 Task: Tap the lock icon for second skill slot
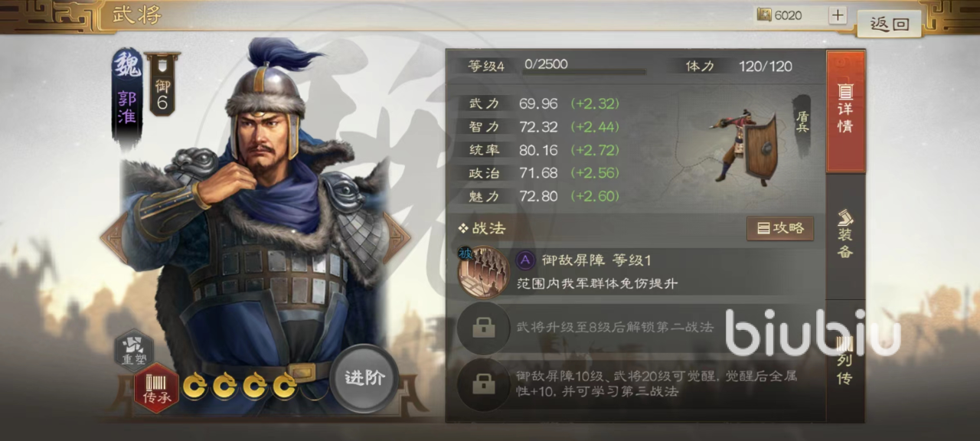tap(483, 328)
